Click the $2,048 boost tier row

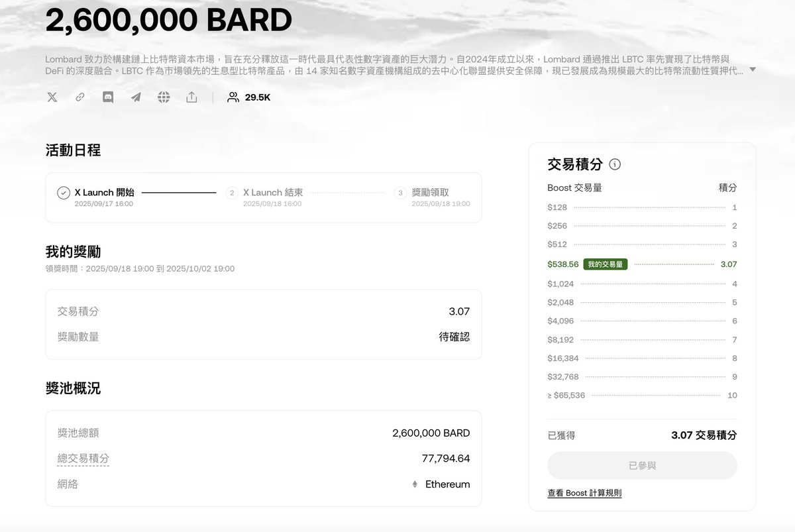pyautogui.click(x=642, y=302)
